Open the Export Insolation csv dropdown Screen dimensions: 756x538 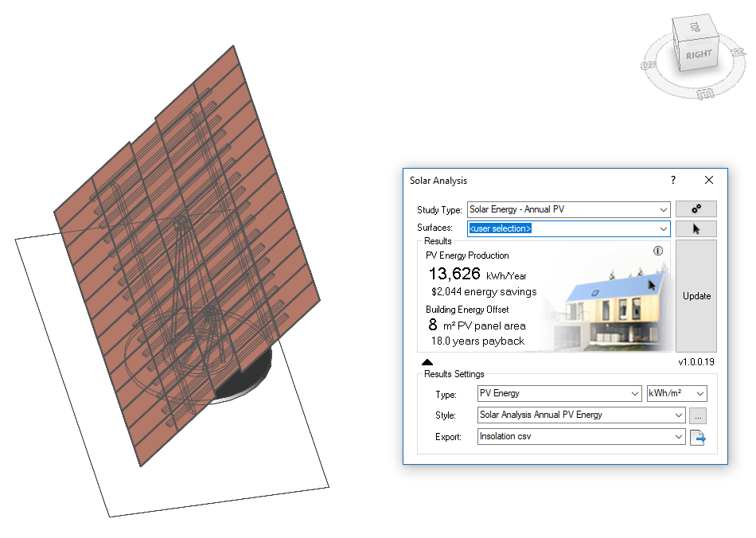click(x=581, y=437)
